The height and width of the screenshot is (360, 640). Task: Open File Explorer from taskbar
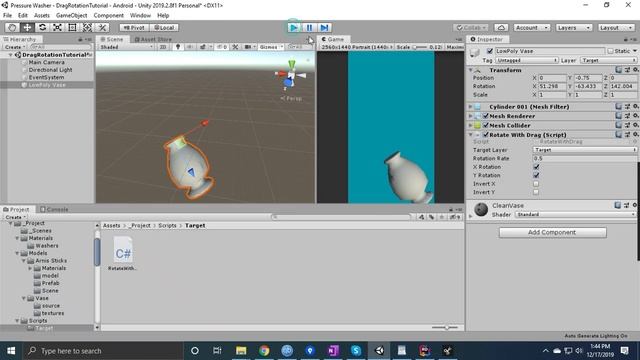241,350
